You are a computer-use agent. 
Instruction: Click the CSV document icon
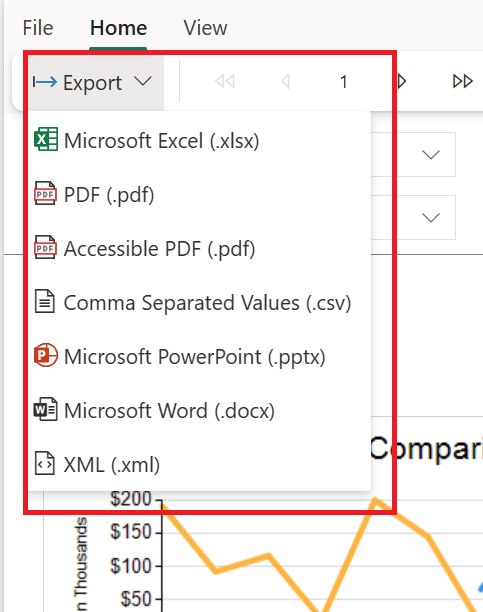pos(45,301)
